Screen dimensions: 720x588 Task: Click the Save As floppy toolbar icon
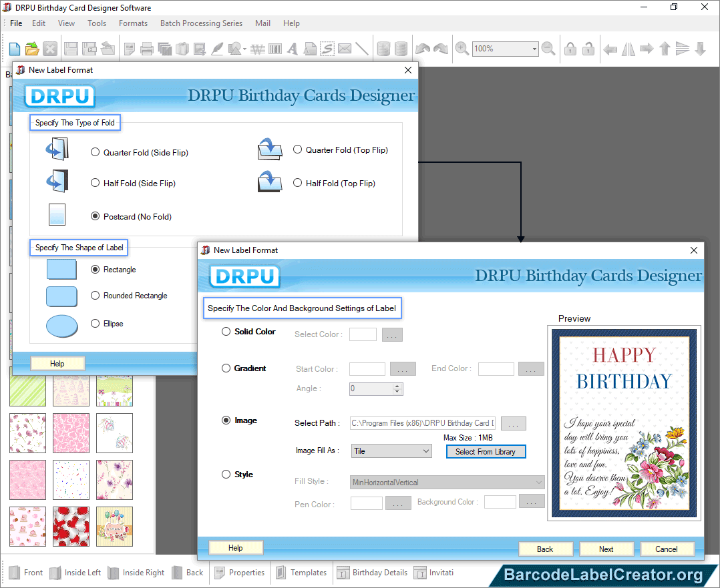click(x=89, y=49)
